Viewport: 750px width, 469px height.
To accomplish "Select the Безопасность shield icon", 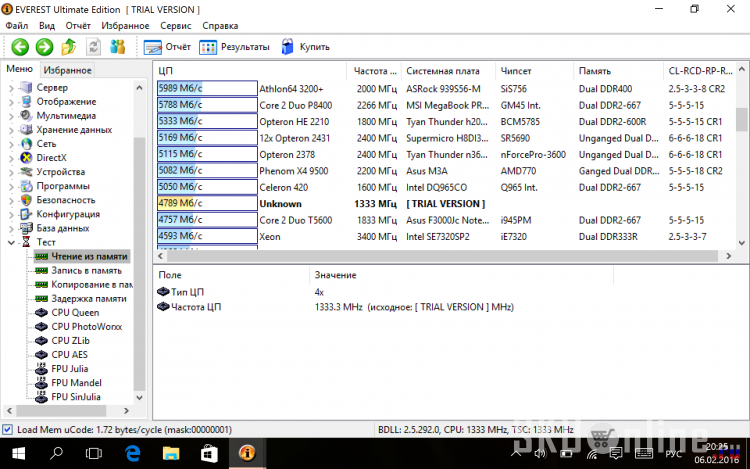I will tap(26, 200).
